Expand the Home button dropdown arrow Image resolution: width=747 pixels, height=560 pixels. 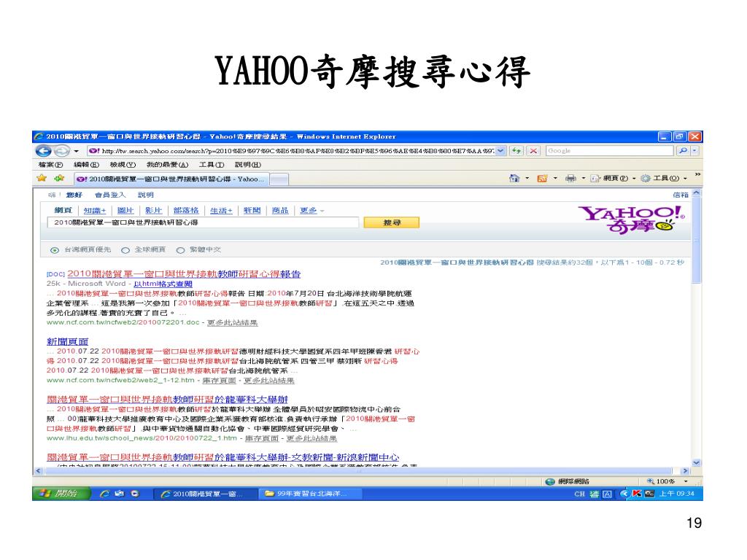click(x=527, y=178)
